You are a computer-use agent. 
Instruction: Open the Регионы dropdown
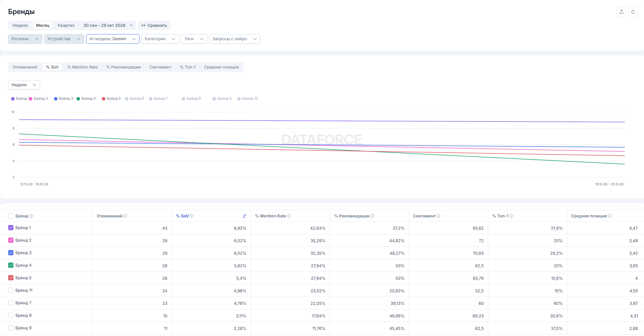(x=25, y=39)
